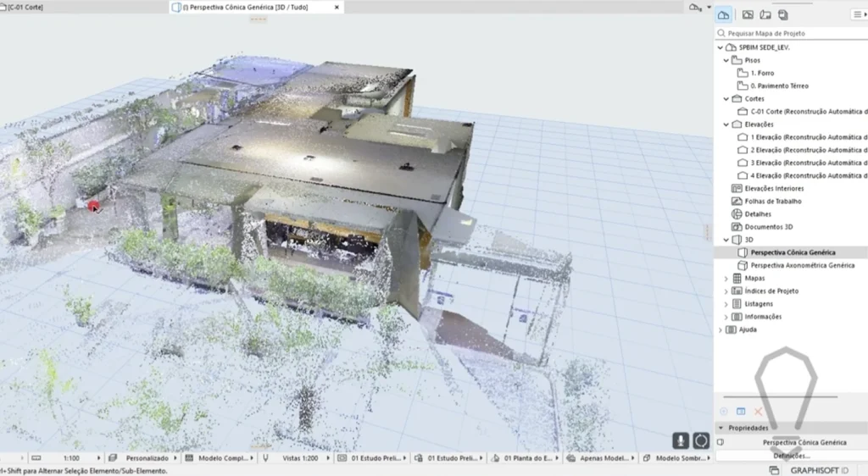
Task: Open the 1:100 scale dropdown
Action: (x=78, y=458)
